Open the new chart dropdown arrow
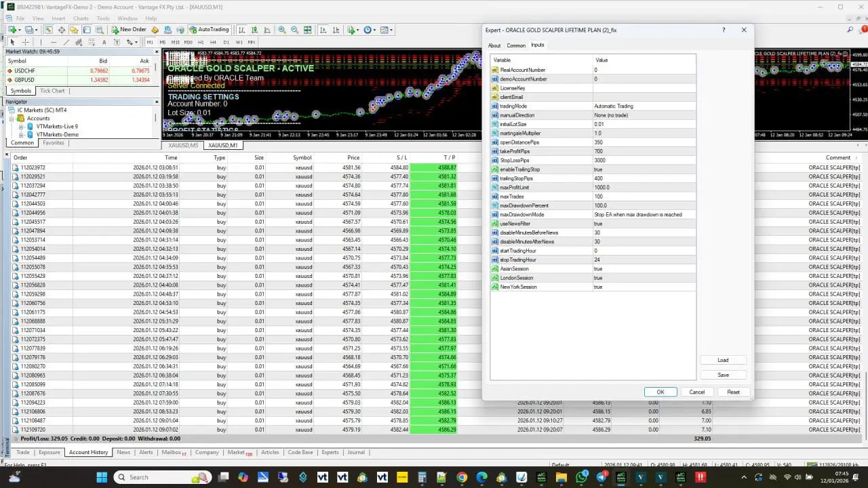This screenshot has width=868, height=488. coord(20,30)
